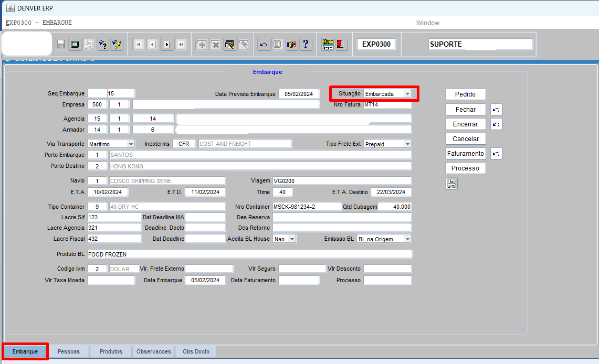This screenshot has height=364, width=599.
Task: Go to the previous record
Action: click(153, 45)
